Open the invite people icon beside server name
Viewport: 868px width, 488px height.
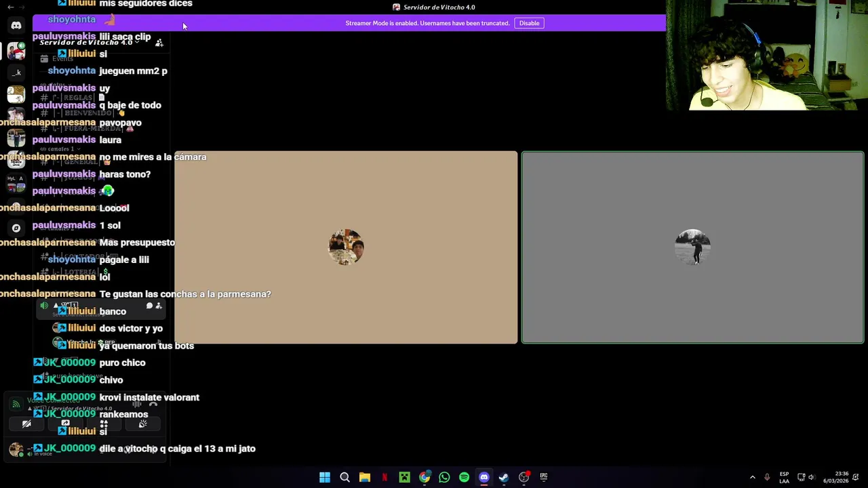click(x=159, y=43)
